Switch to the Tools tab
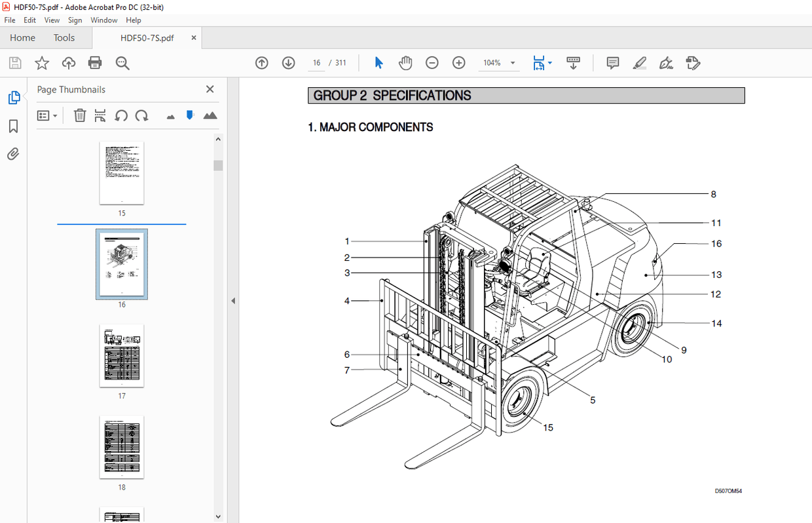 pos(64,37)
